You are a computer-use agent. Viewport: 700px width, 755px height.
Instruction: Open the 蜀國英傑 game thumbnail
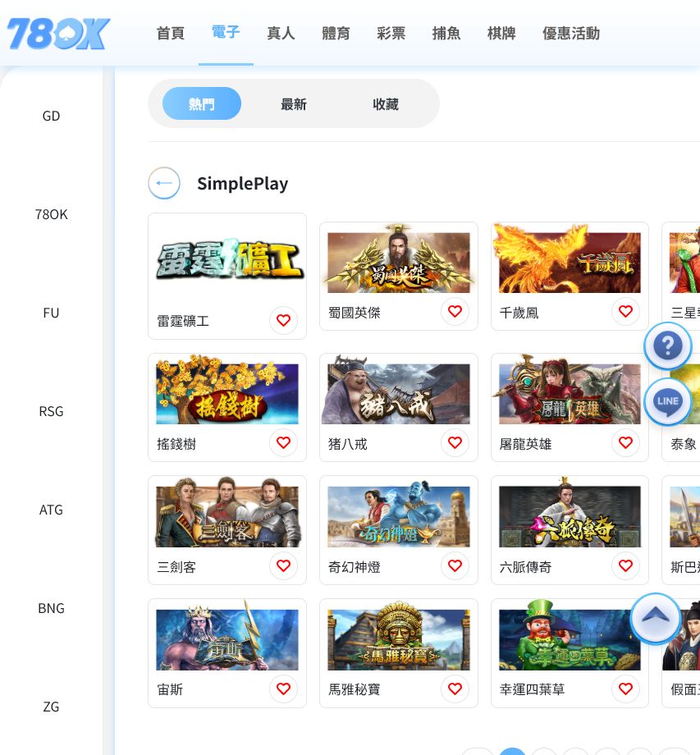399,260
